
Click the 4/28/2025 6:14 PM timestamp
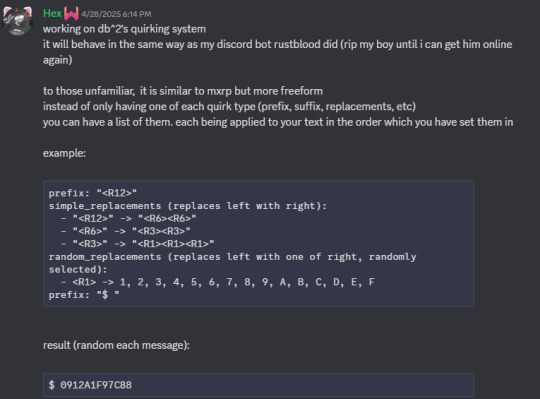tap(116, 14)
